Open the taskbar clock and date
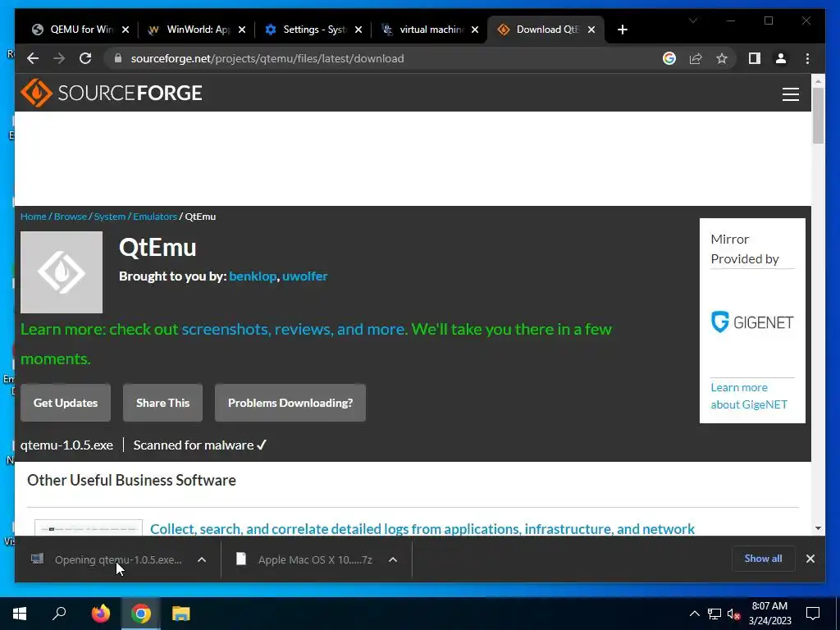 point(769,614)
